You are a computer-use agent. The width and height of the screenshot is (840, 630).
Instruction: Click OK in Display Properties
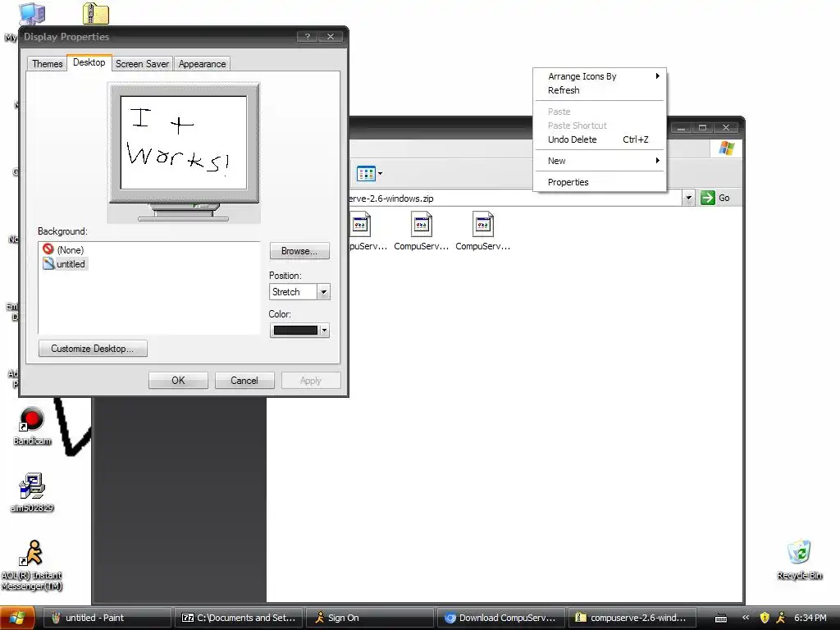(x=178, y=381)
